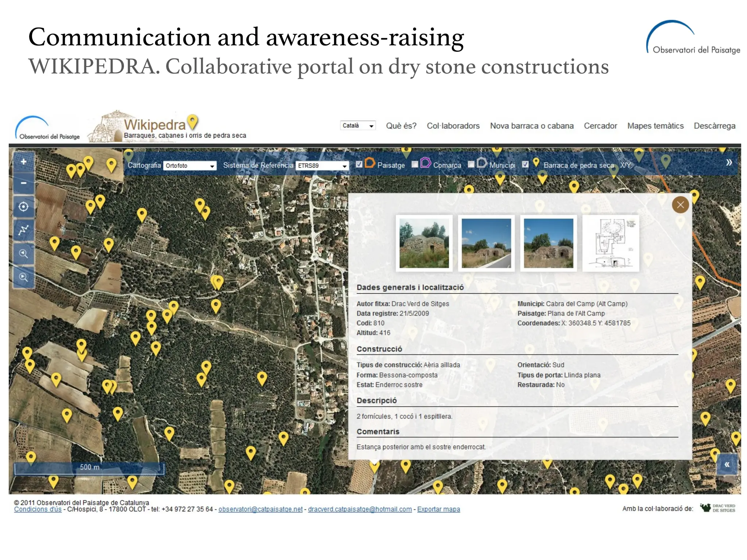Open the Descàrrega menu item
Image resolution: width=747 pixels, height=560 pixels.
coord(715,126)
